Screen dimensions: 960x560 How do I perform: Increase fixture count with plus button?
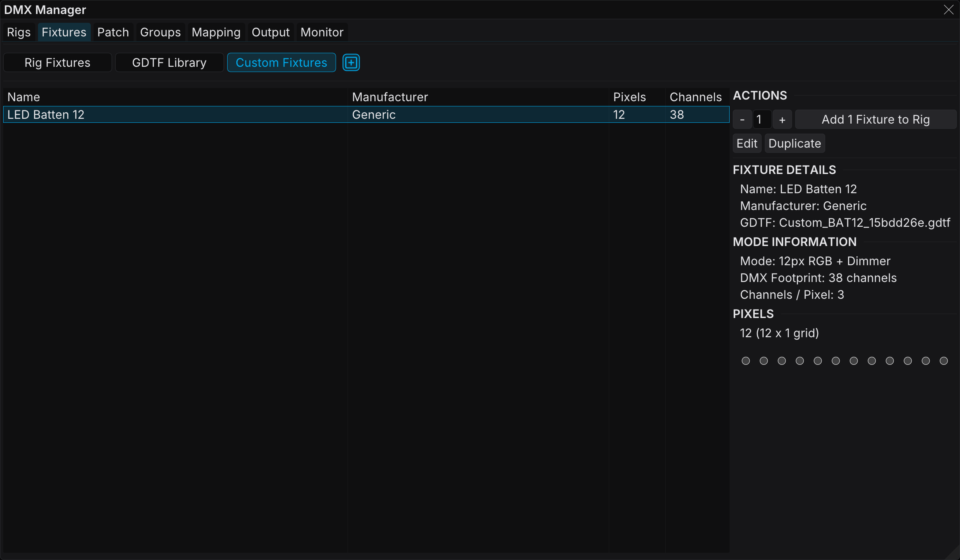(x=782, y=120)
